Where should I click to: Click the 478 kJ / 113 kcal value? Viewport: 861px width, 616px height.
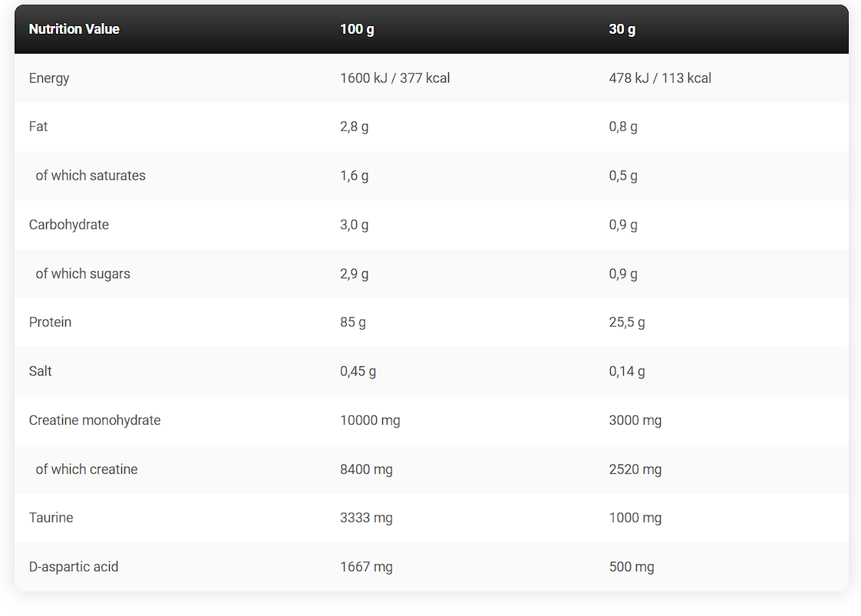point(660,78)
